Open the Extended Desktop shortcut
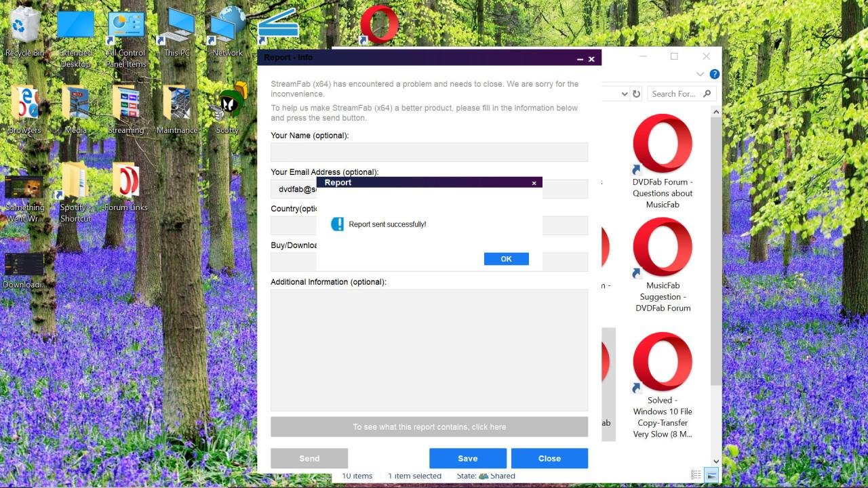Viewport: 868px width, 488px height. coord(75,39)
